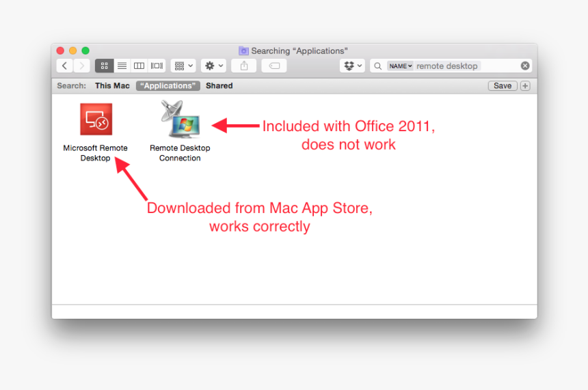This screenshot has width=588, height=390.
Task: Click the Share toolbar button
Action: [x=244, y=66]
